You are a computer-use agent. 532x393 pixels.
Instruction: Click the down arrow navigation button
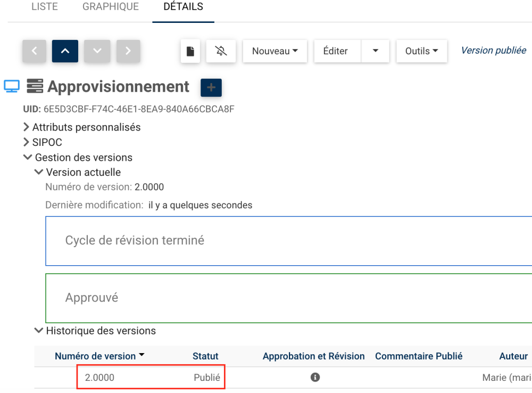click(x=97, y=51)
